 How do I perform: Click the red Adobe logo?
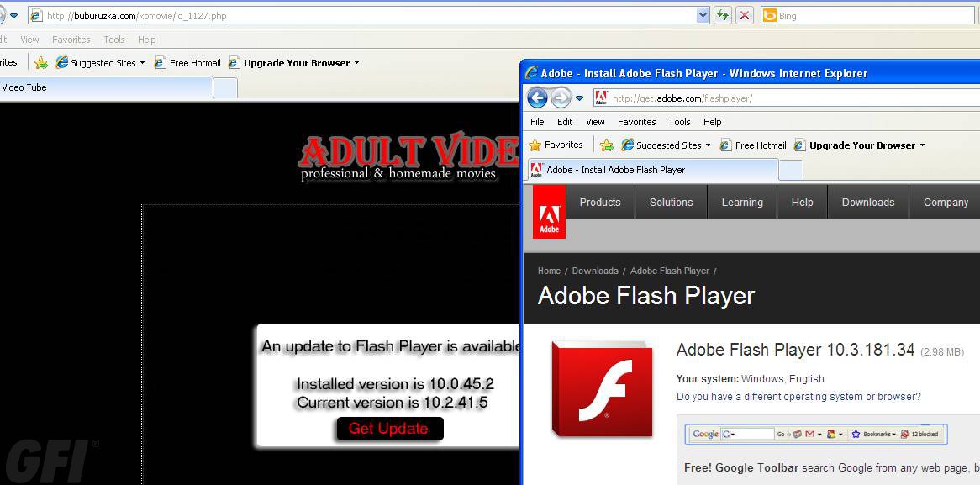[550, 211]
